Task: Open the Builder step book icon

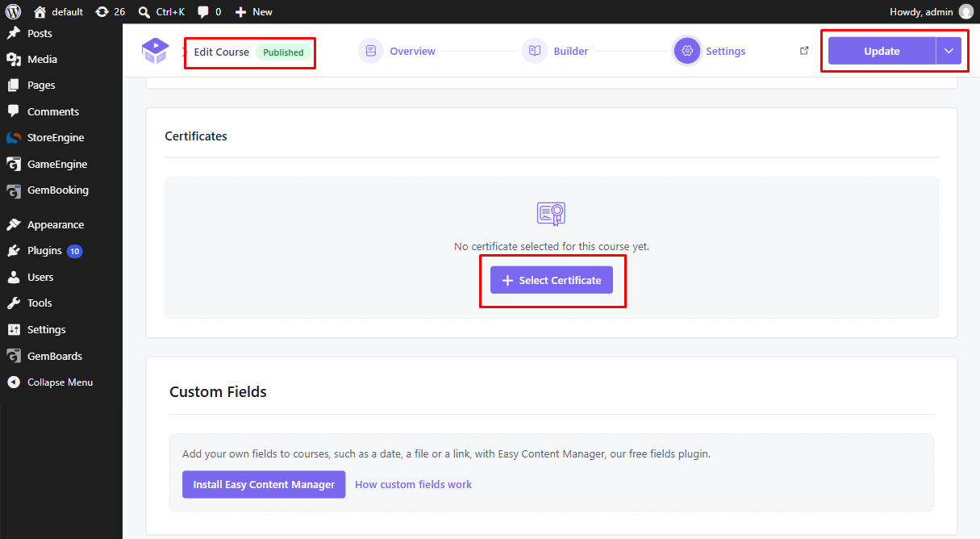Action: point(535,51)
